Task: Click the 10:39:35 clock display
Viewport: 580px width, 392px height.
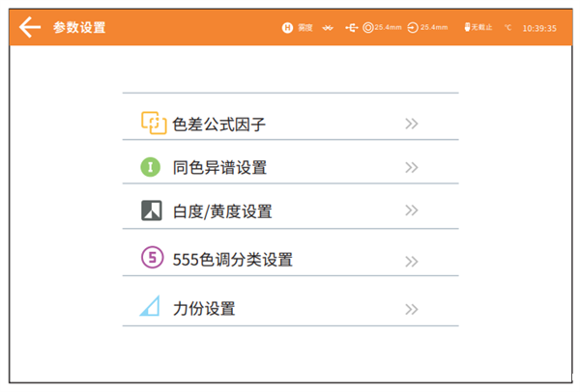Action: click(539, 29)
